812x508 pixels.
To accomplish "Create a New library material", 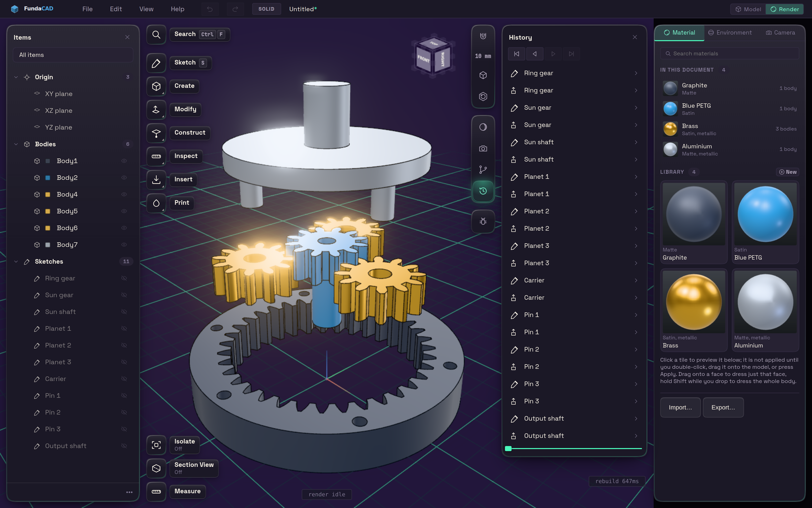I will click(x=788, y=172).
